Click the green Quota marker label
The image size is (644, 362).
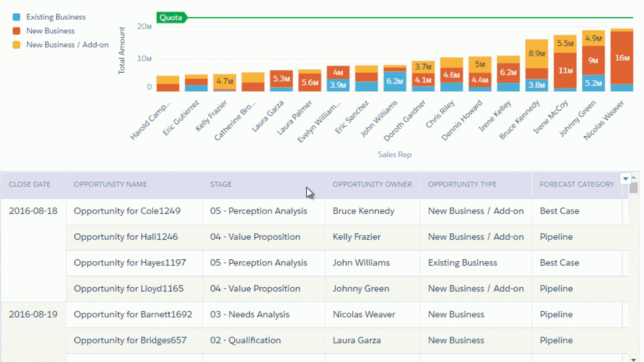171,17
